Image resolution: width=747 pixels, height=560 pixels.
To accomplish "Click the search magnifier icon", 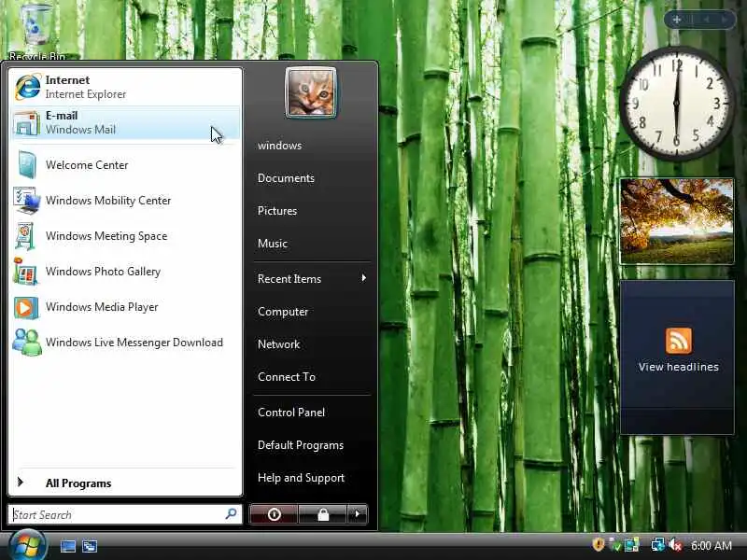I will click(x=231, y=514).
